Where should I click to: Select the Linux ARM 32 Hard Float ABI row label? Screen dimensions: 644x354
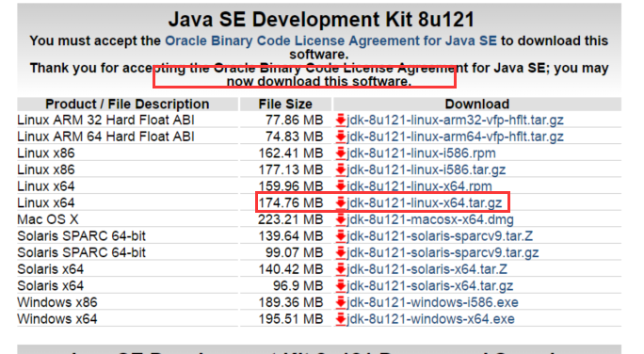(106, 120)
